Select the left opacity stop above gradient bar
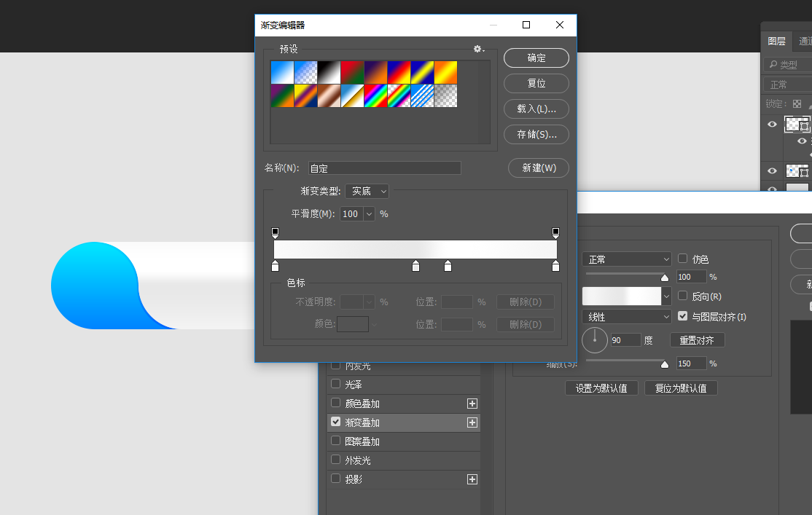The image size is (812, 515). 275,232
